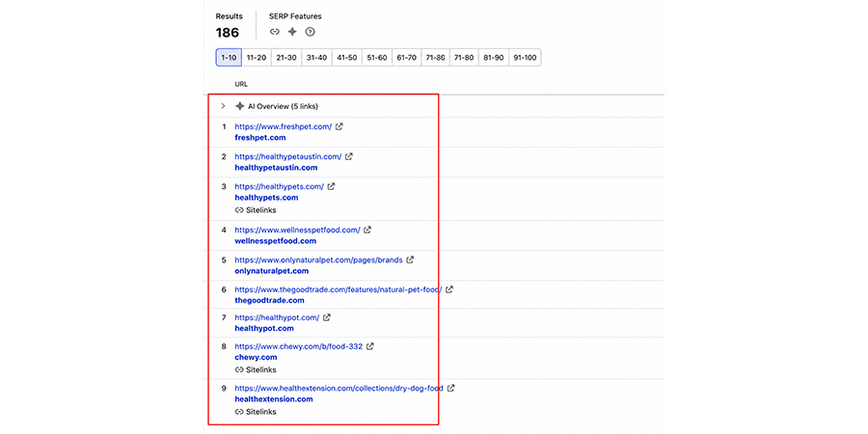This screenshot has height=434, width=868.
Task: Jump to the 91-100 results page
Action: (x=525, y=58)
